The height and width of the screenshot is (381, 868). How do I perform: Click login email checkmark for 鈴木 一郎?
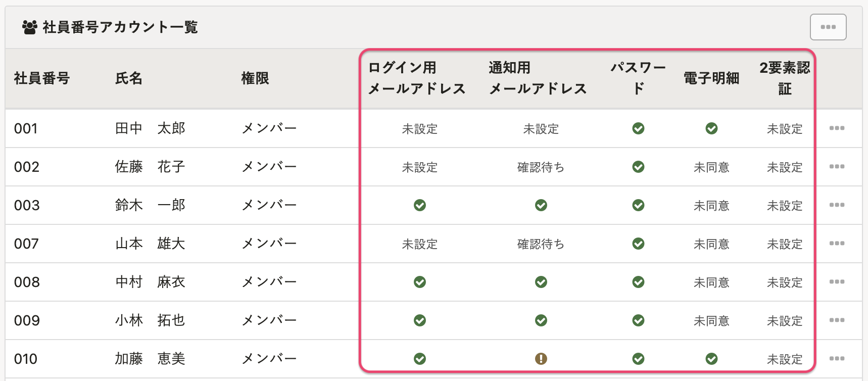coord(419,205)
